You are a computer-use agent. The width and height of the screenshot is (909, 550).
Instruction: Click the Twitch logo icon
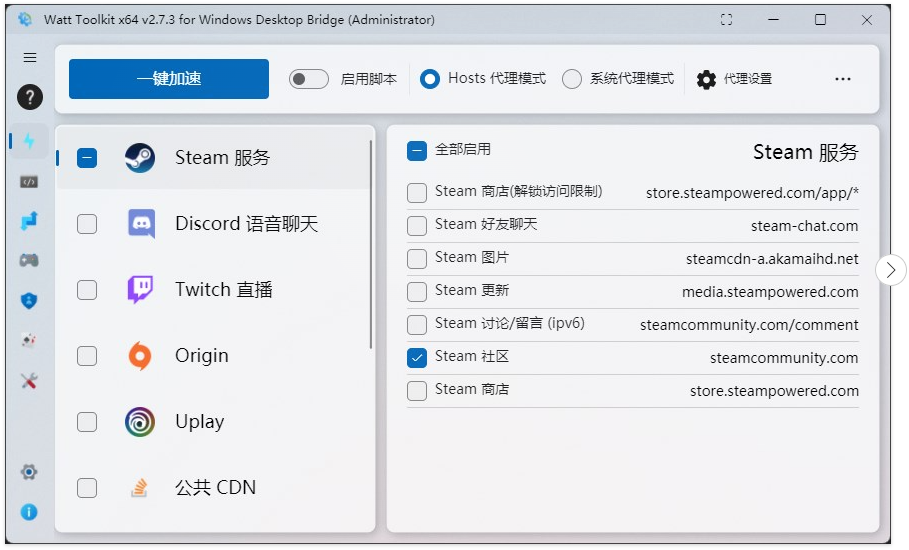140,290
